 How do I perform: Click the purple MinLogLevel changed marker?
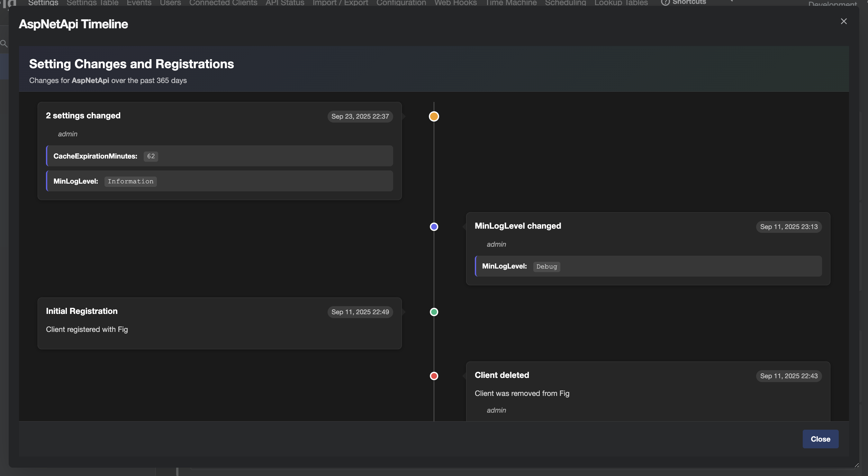434,226
